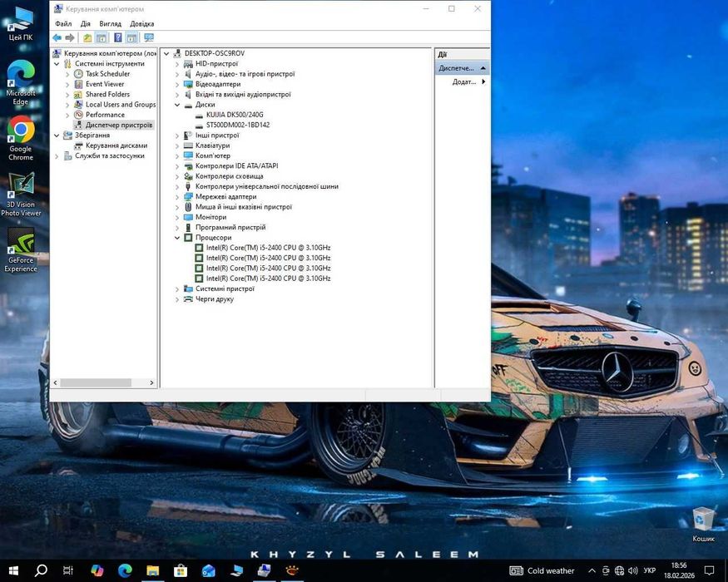The width and height of the screenshot is (728, 582).
Task: Click the right arrow of console tree scrollbar
Action: coord(151,383)
